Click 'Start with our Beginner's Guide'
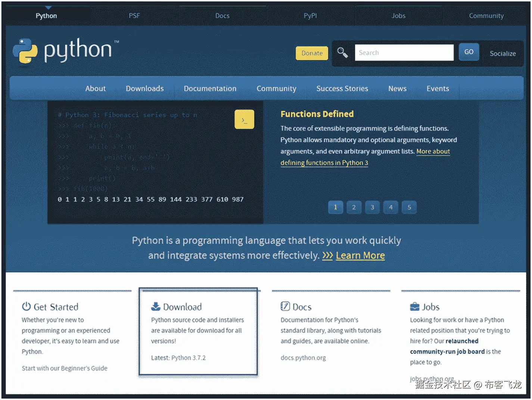Image resolution: width=532 pixels, height=400 pixels. (65, 368)
